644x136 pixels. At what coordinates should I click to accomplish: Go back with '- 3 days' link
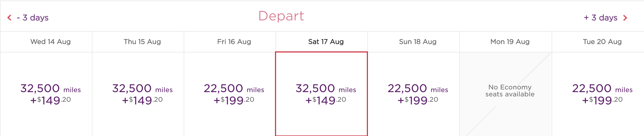[x=32, y=18]
